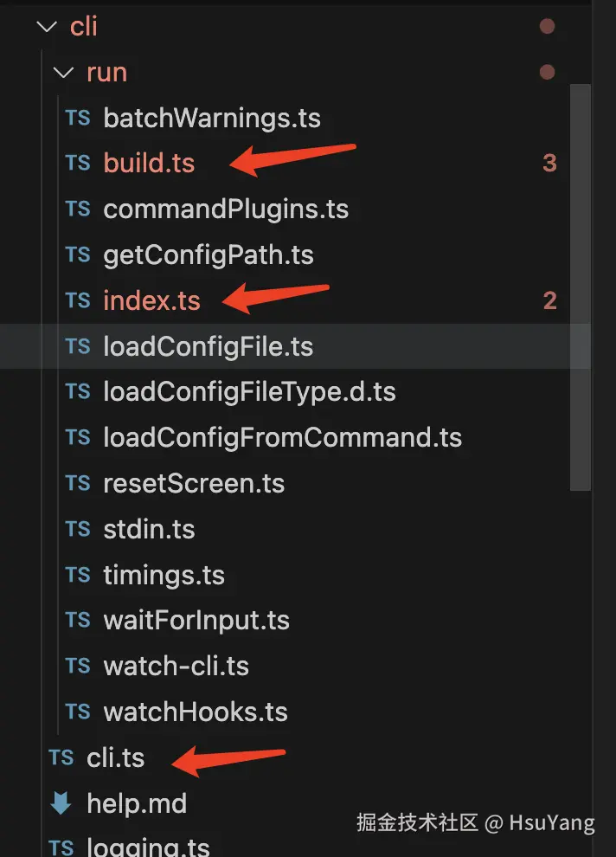
Task: Click the TS icon next to stdin.ts
Action: [78, 530]
